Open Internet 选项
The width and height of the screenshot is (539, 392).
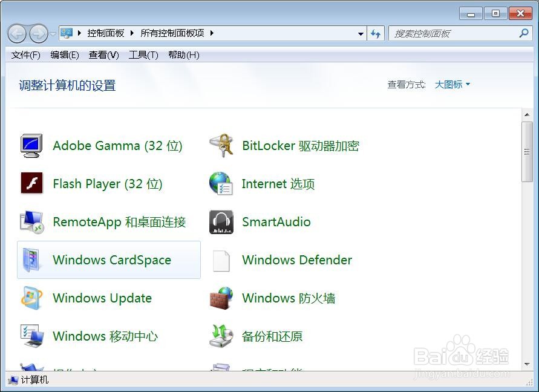(278, 184)
